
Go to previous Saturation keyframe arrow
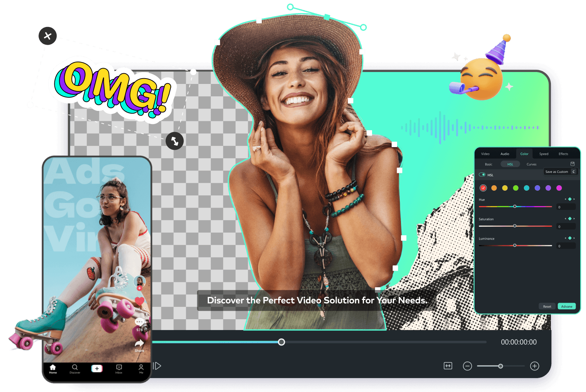566,218
